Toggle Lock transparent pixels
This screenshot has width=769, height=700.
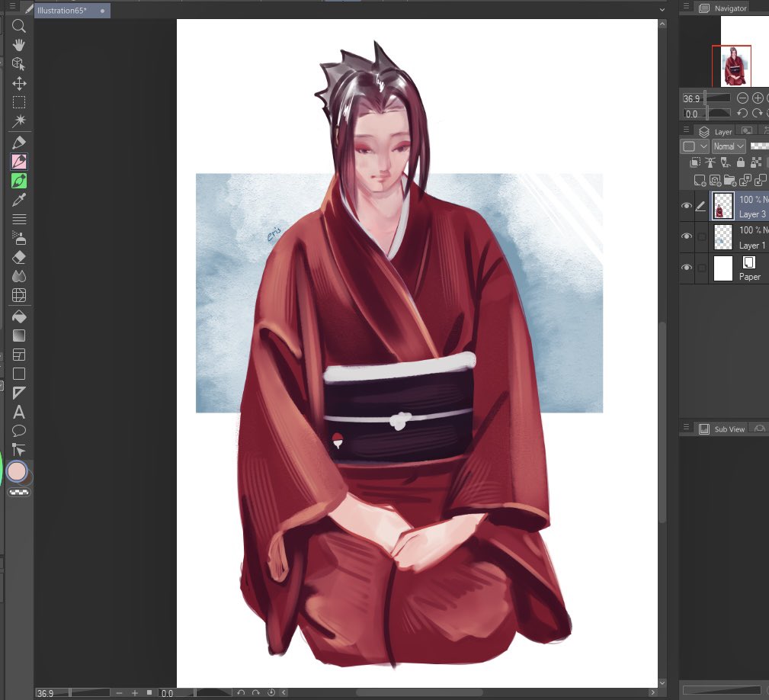coord(756,162)
